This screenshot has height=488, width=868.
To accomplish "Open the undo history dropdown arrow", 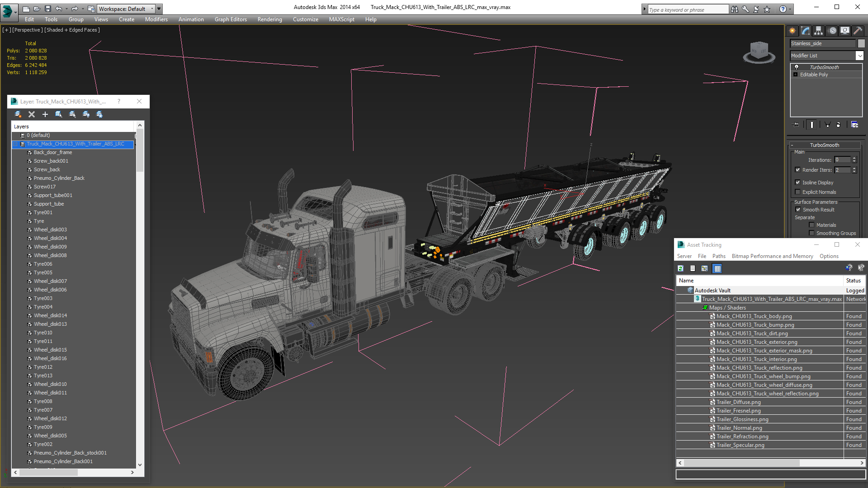I will tap(66, 9).
